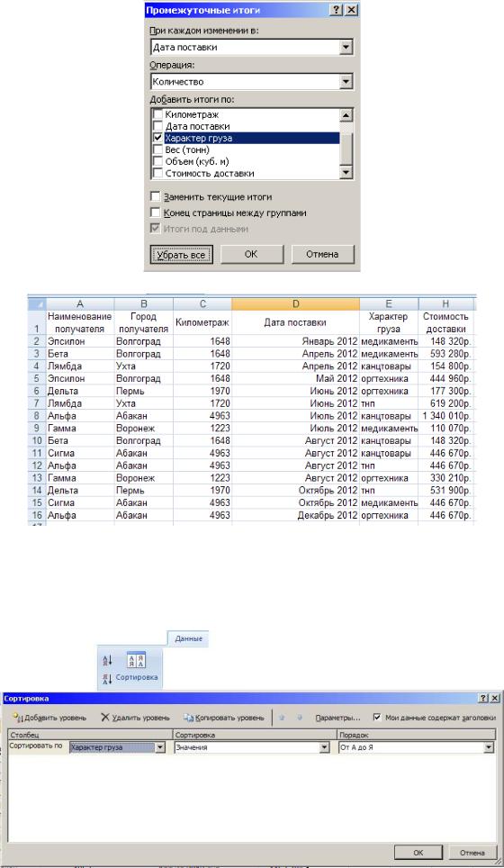The height and width of the screenshot is (868, 504).
Task: Select column H header
Action: [x=445, y=303]
